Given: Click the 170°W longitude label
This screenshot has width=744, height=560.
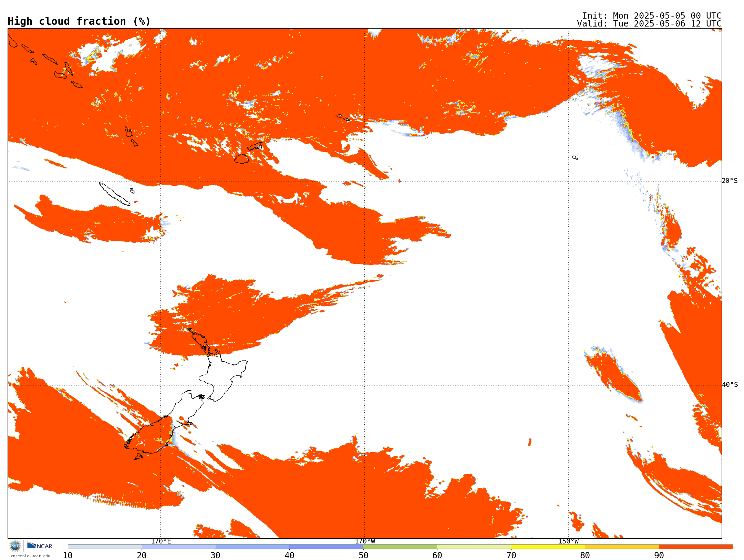Looking at the screenshot, I should (365, 541).
